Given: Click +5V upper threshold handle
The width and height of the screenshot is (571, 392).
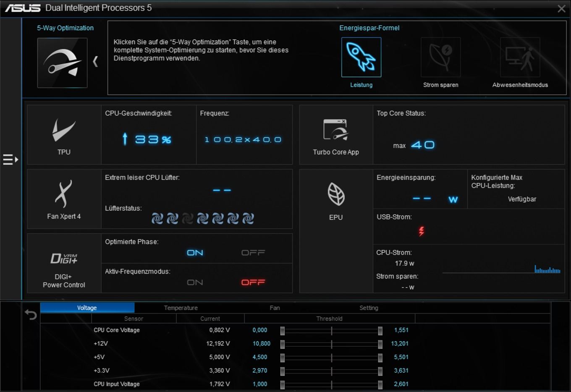Looking at the screenshot, I should (x=380, y=358).
